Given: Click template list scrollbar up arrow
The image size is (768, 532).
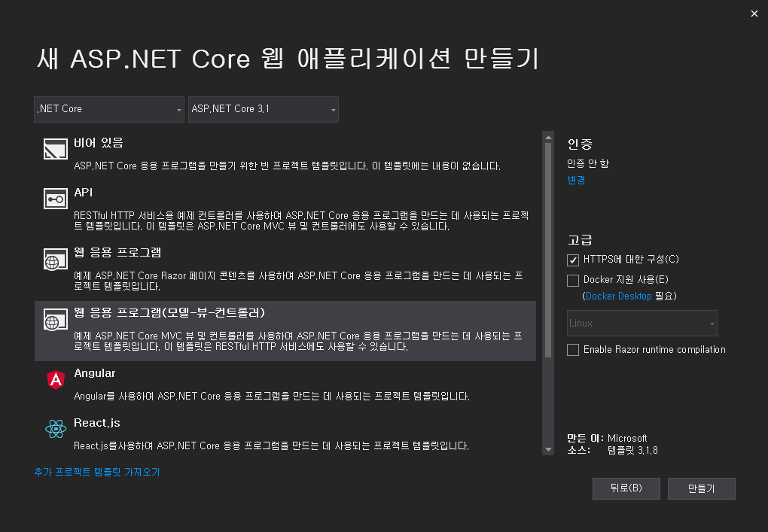Looking at the screenshot, I should click(548, 137).
